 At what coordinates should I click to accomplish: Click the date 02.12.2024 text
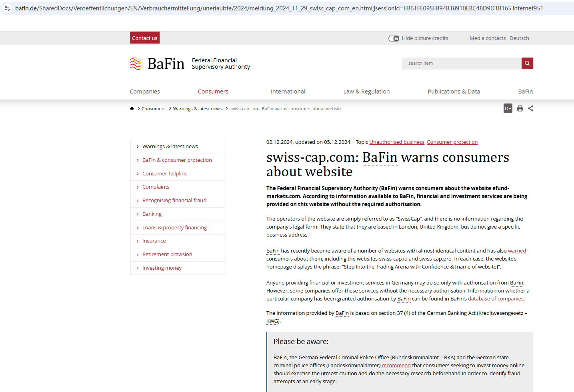click(280, 142)
